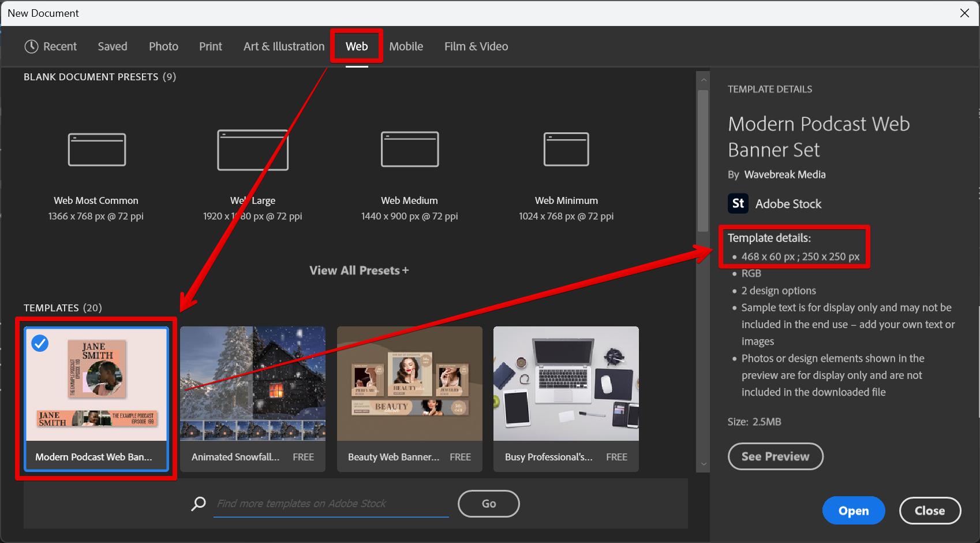Uncheck the Modern Podcast template checkmark
The height and width of the screenshot is (543, 980).
(40, 344)
